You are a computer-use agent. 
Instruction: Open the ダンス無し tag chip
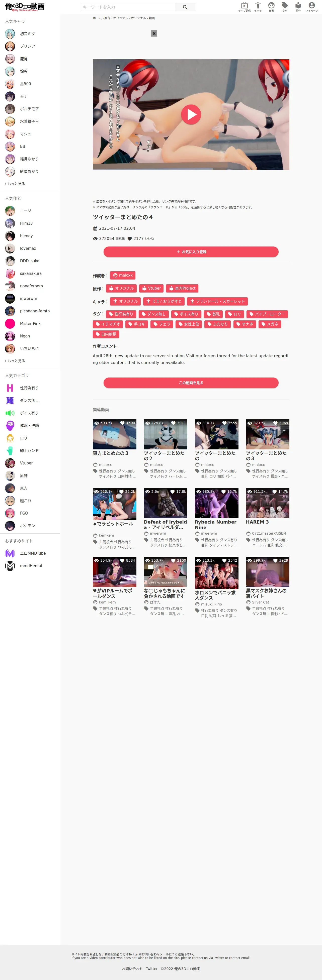pyautogui.click(x=153, y=314)
